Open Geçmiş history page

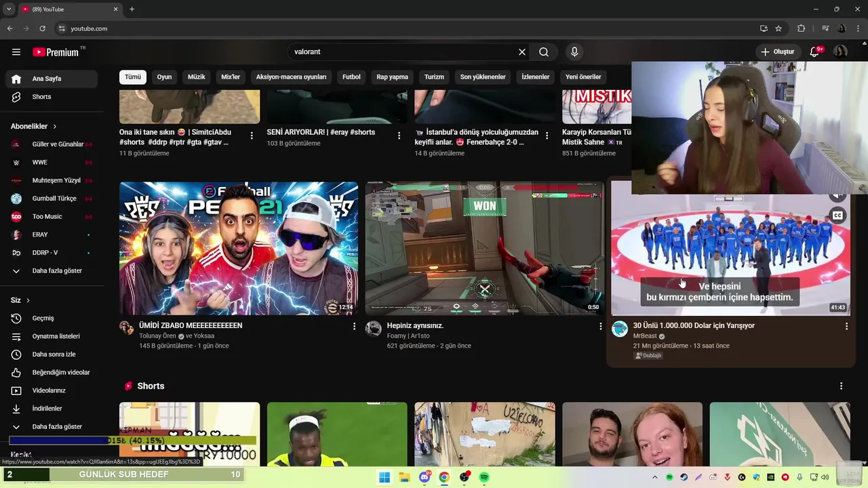(x=52, y=318)
